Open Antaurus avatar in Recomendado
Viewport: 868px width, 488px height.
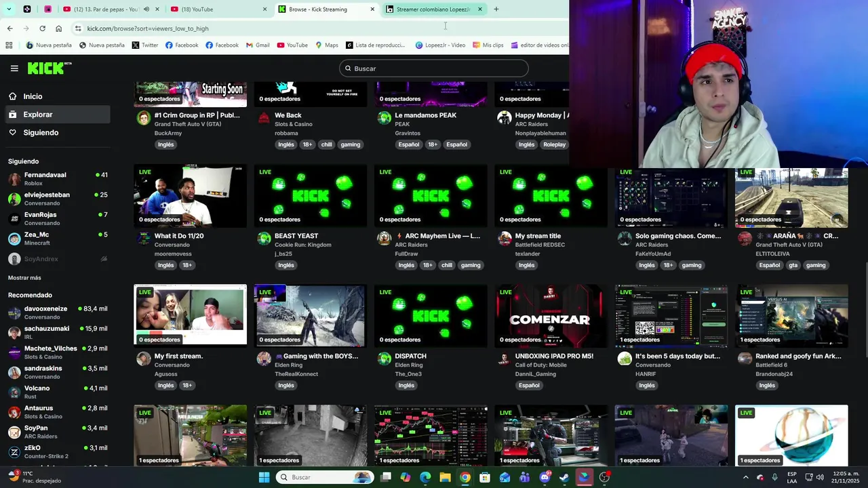click(x=14, y=412)
